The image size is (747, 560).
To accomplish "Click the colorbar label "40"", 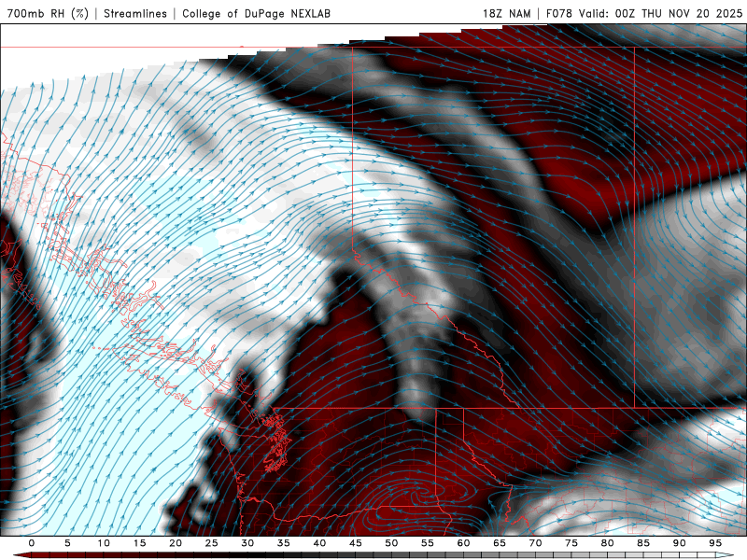I will 319,543.
